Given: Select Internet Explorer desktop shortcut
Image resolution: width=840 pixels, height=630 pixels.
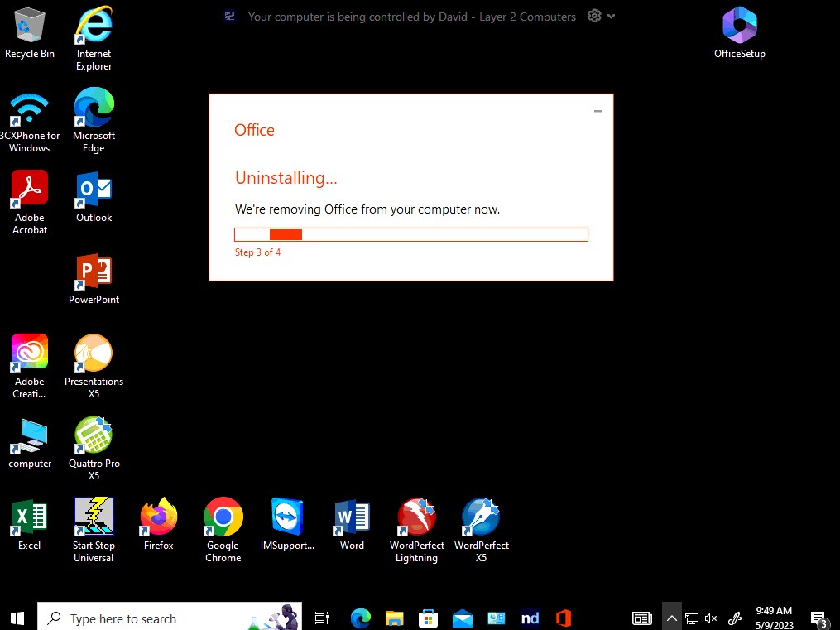Looking at the screenshot, I should tap(94, 39).
